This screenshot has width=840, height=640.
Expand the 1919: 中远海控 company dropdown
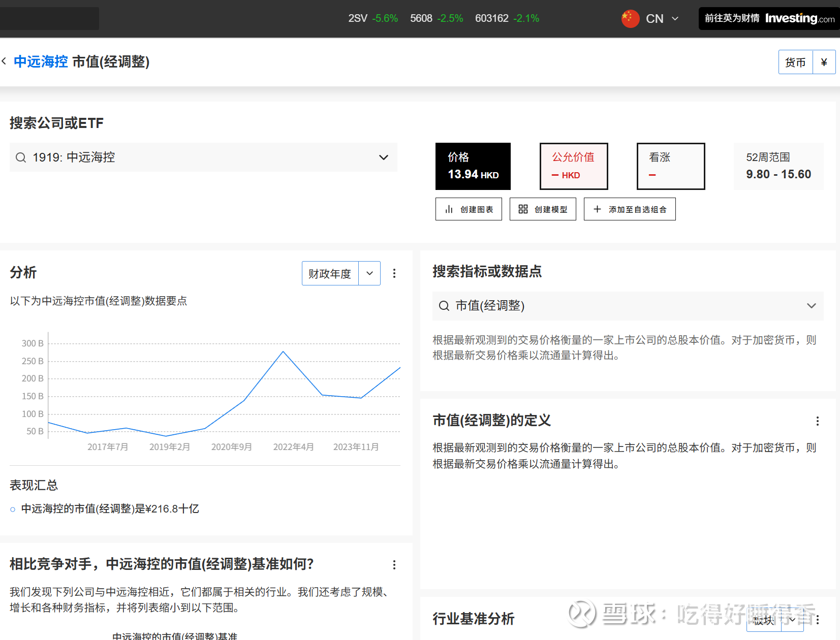tap(384, 157)
